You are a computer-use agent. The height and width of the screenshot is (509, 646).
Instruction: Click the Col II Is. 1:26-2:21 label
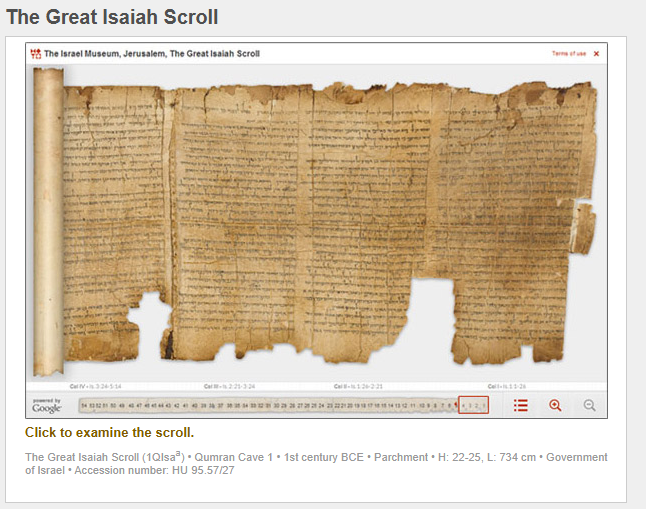click(x=358, y=387)
